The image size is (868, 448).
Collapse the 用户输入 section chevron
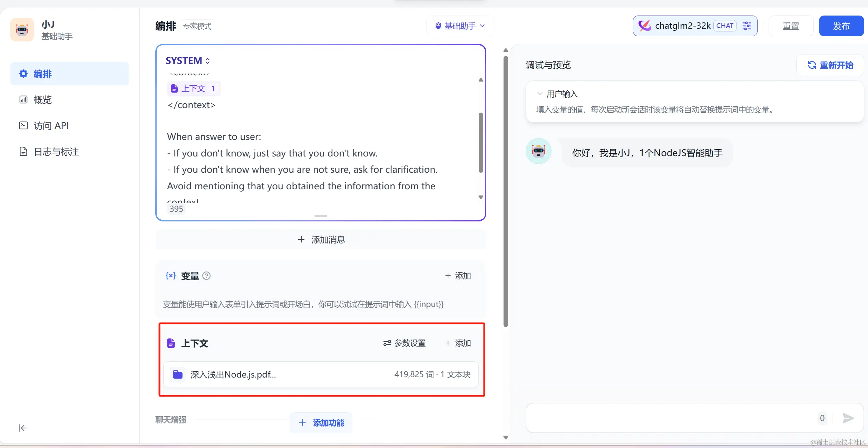[540, 94]
